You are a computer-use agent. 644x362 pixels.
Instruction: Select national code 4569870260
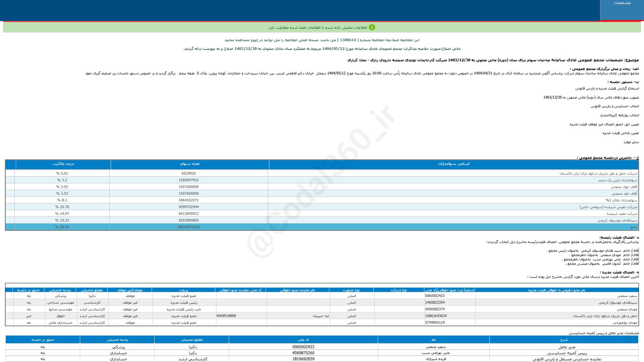(x=303, y=353)
